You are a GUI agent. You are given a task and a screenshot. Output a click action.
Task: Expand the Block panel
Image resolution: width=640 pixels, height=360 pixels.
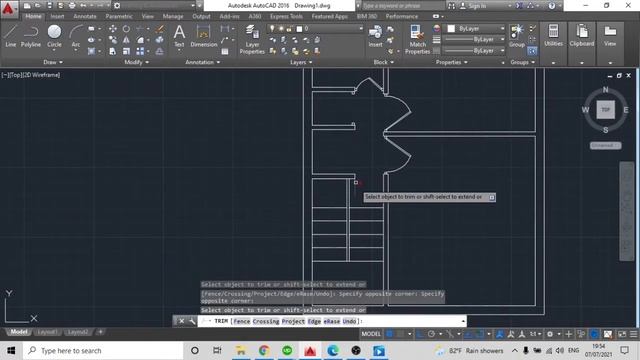[384, 62]
